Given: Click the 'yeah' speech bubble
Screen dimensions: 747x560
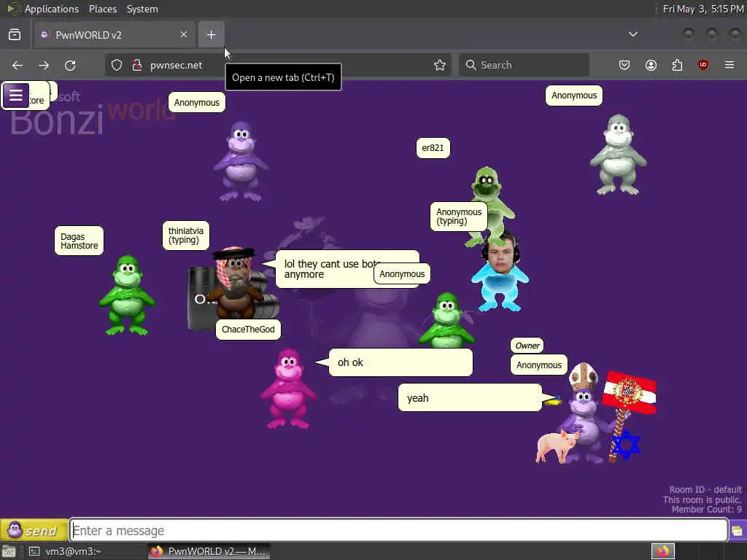Looking at the screenshot, I should click(x=470, y=398).
